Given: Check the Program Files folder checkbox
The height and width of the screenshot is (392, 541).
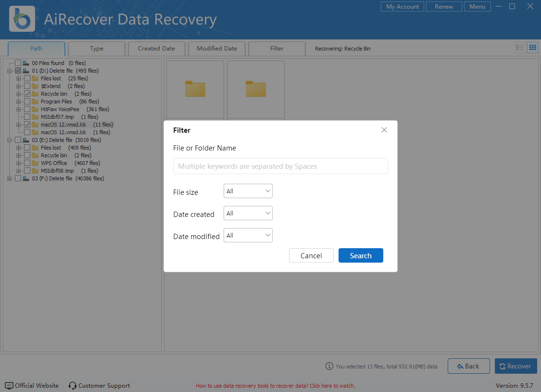Looking at the screenshot, I should pyautogui.click(x=27, y=101).
